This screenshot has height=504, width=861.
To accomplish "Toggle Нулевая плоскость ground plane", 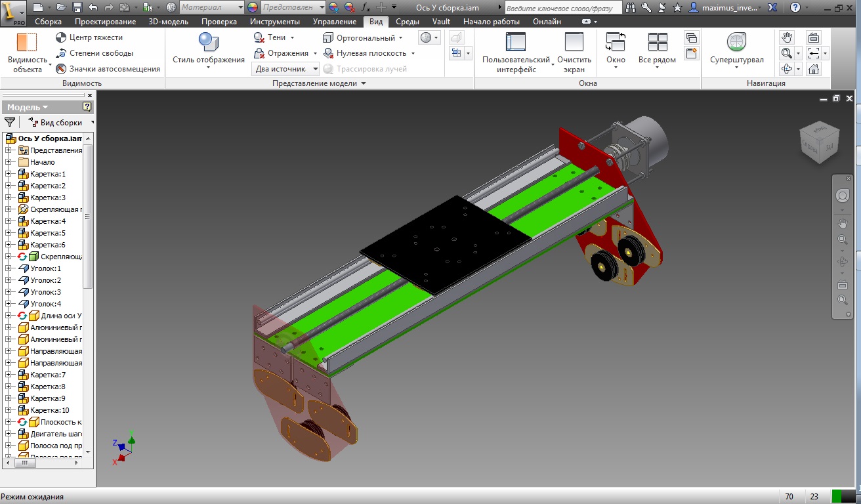I will pos(369,53).
